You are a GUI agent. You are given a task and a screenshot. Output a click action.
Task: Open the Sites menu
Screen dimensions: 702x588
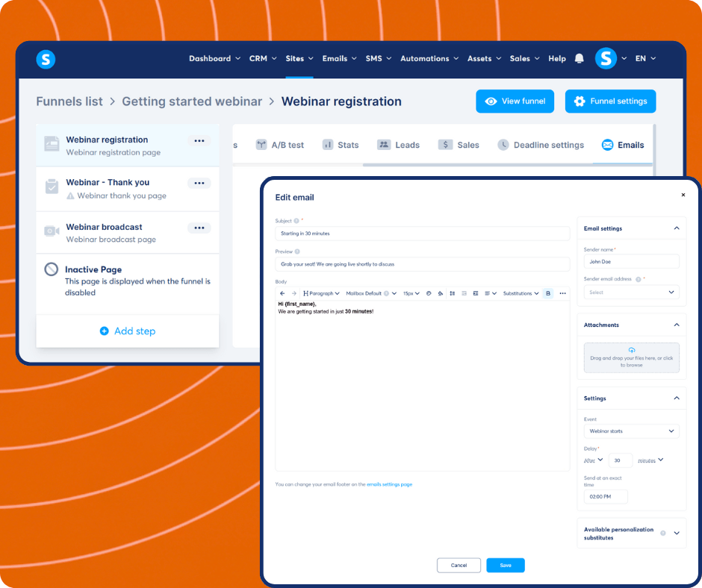pyautogui.click(x=299, y=59)
